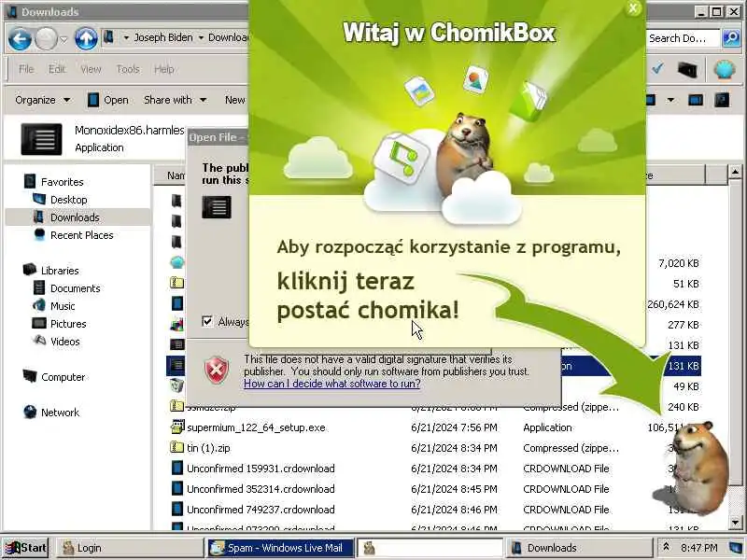Click the highlighted selected file icon

176,365
